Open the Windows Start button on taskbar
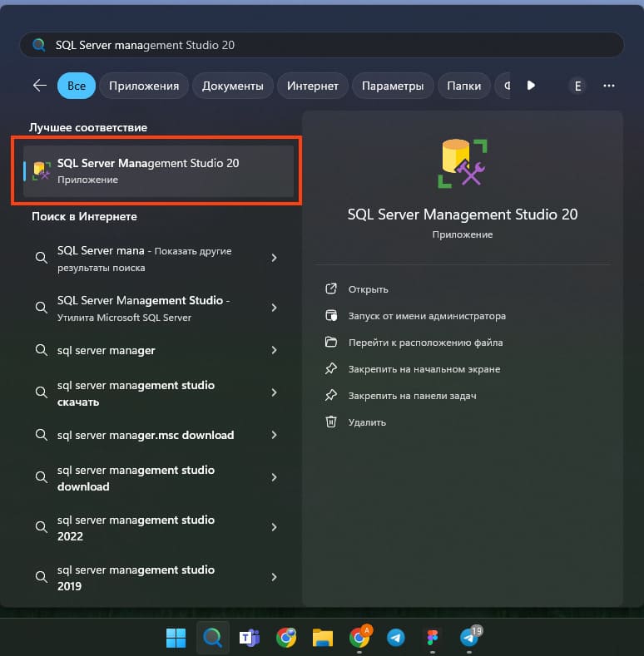 tap(176, 638)
